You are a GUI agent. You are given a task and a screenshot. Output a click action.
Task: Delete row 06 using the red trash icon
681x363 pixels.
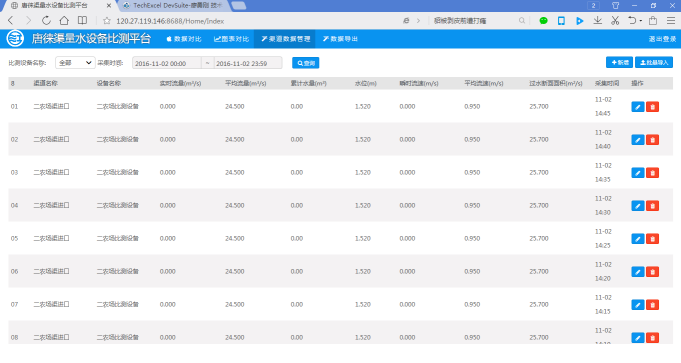[x=652, y=272]
